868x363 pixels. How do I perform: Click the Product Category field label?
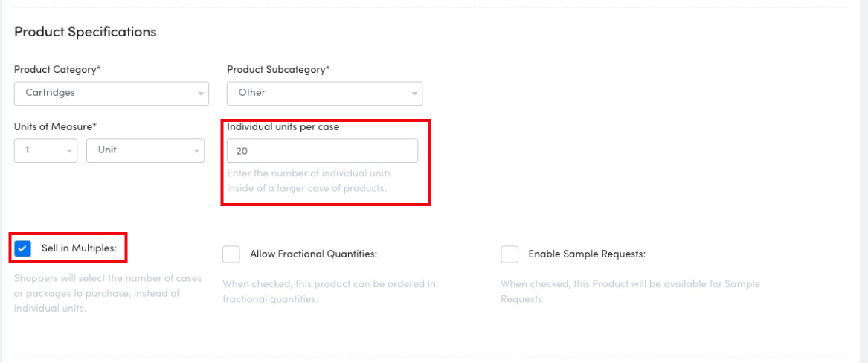tap(57, 70)
